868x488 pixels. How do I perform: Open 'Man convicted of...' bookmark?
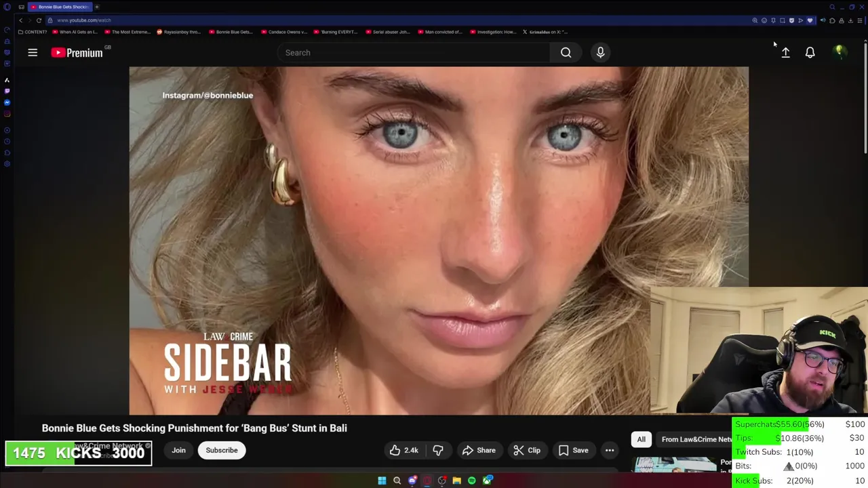tap(439, 32)
